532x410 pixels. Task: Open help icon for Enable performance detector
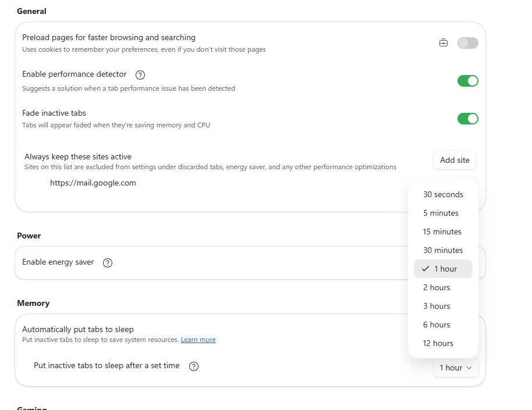pyautogui.click(x=140, y=75)
